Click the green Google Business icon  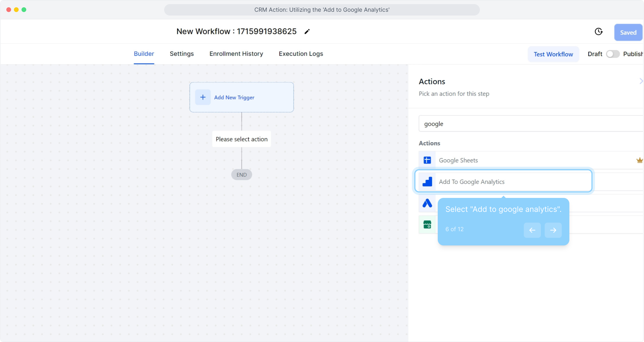coord(427,225)
